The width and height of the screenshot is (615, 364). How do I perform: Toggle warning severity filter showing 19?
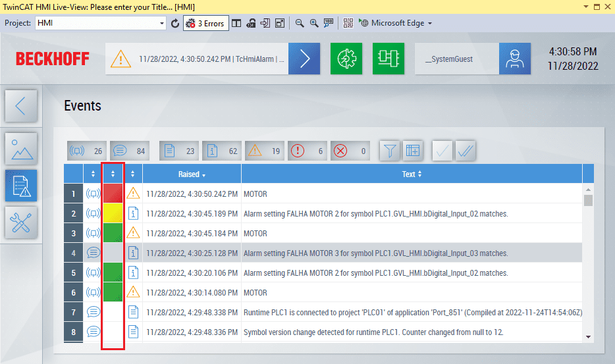tap(264, 151)
